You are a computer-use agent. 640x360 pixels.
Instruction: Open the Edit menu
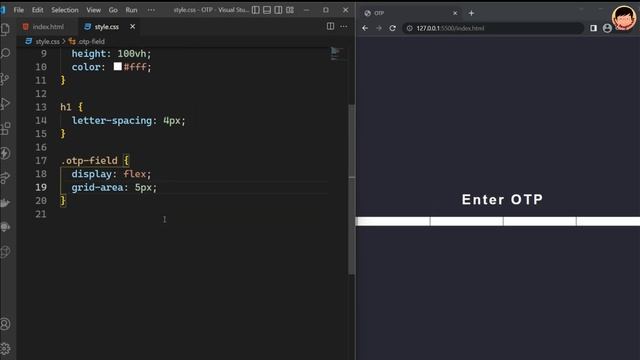point(38,10)
